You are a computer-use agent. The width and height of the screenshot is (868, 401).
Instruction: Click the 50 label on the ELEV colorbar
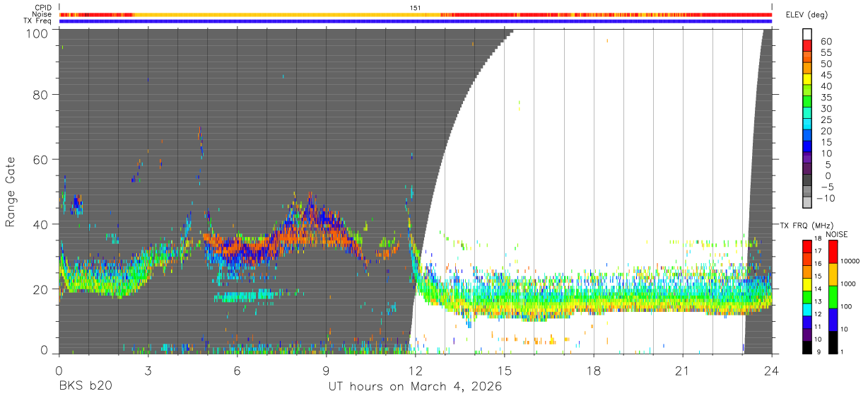(826, 64)
